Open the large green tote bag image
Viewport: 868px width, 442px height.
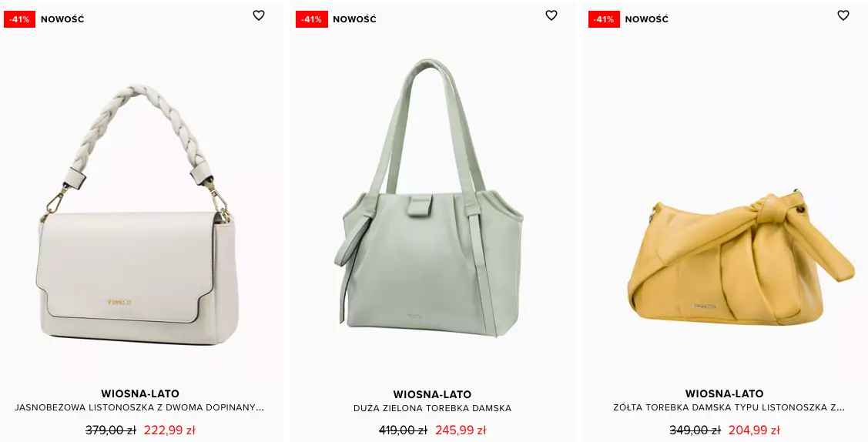point(429,198)
